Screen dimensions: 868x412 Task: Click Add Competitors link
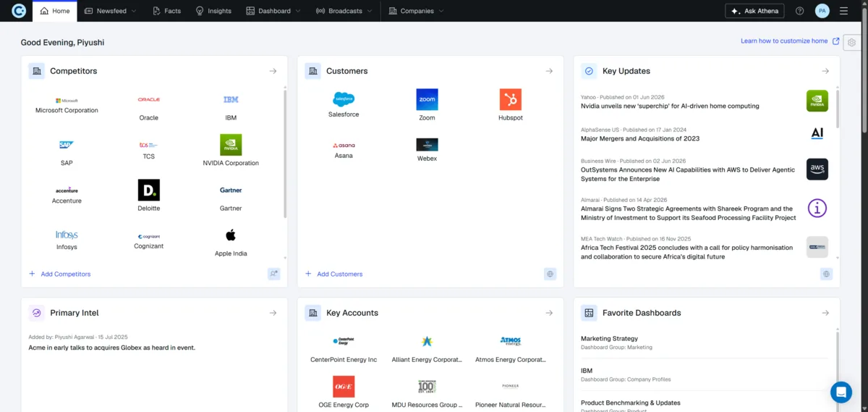(x=60, y=274)
